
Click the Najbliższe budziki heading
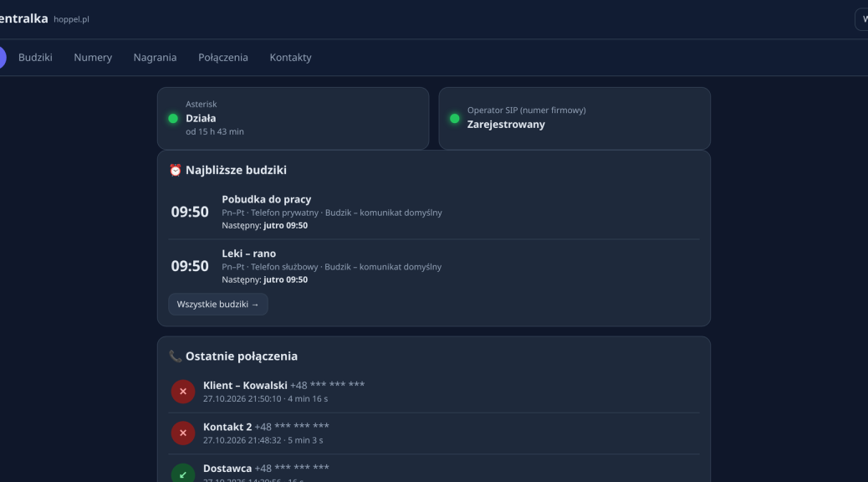(x=236, y=170)
